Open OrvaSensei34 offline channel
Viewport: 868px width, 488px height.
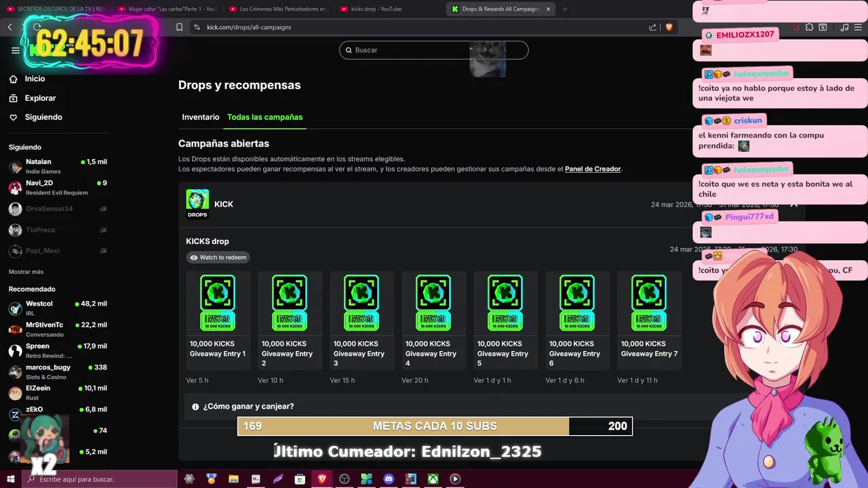[58, 209]
